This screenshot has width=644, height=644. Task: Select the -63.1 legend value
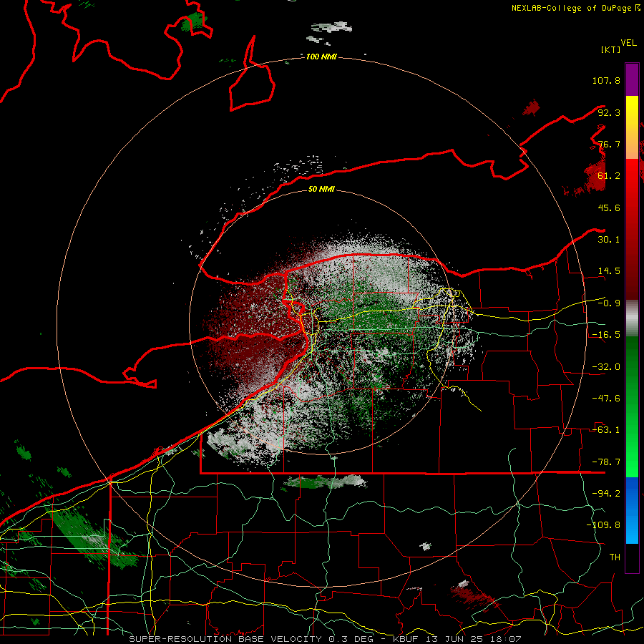coord(606,430)
